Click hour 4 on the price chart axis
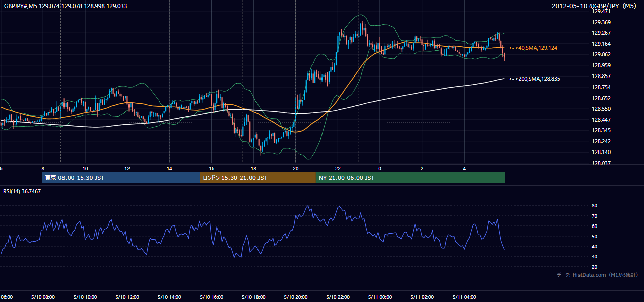The height and width of the screenshot is (302, 644). [464, 168]
